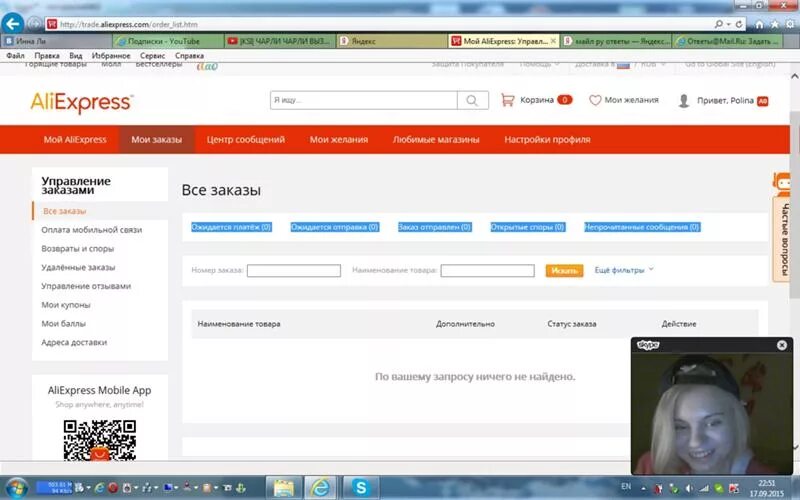The width and height of the screenshot is (800, 500).
Task: Open Skype from the taskbar
Action: tap(361, 488)
